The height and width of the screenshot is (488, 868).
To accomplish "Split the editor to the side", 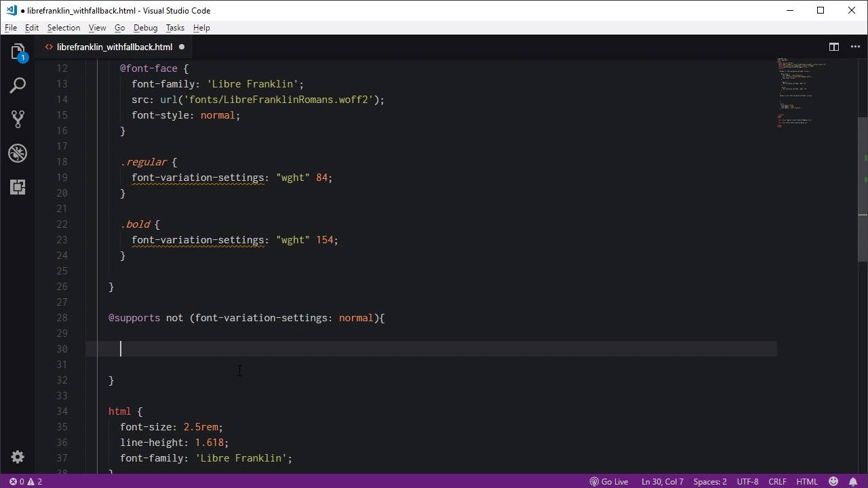I will (x=834, y=47).
